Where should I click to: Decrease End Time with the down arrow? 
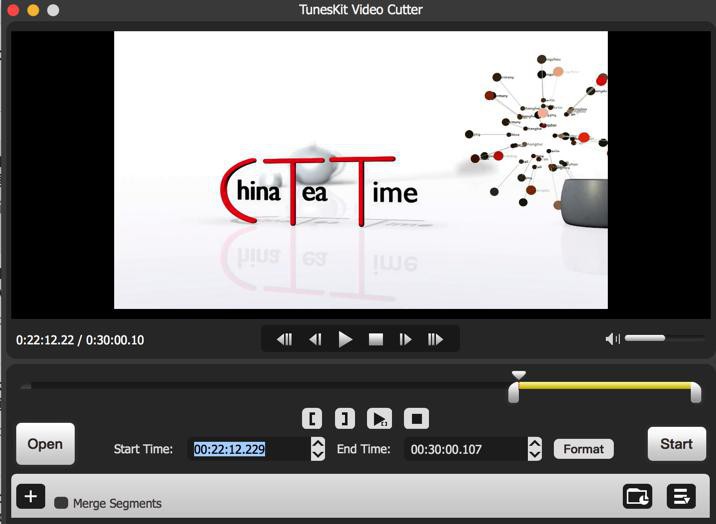click(535, 455)
